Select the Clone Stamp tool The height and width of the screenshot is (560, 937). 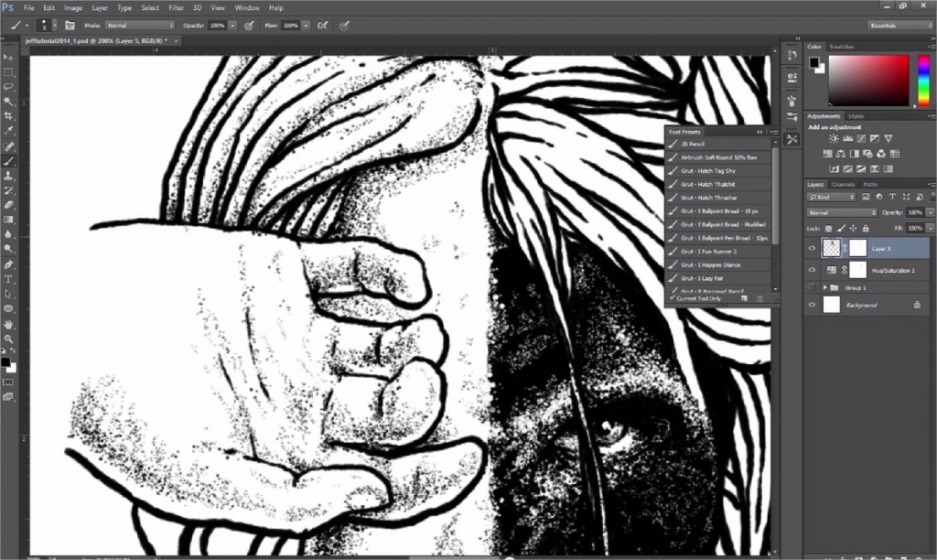(10, 174)
